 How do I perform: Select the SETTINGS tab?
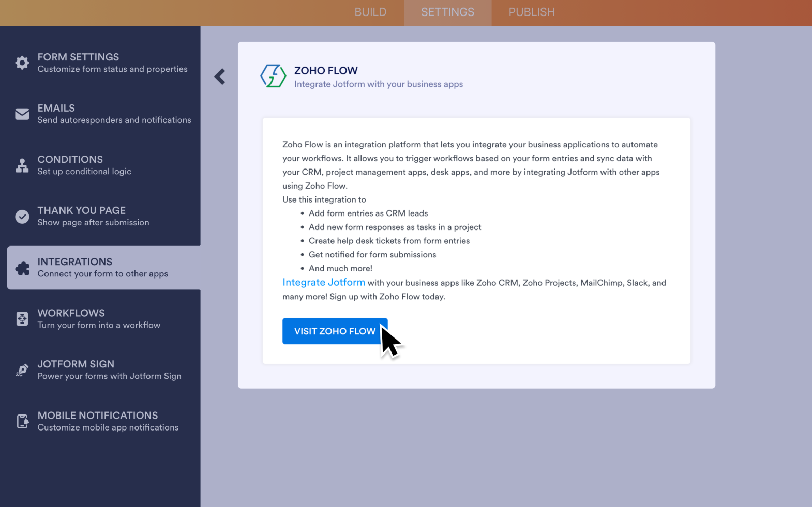(447, 12)
